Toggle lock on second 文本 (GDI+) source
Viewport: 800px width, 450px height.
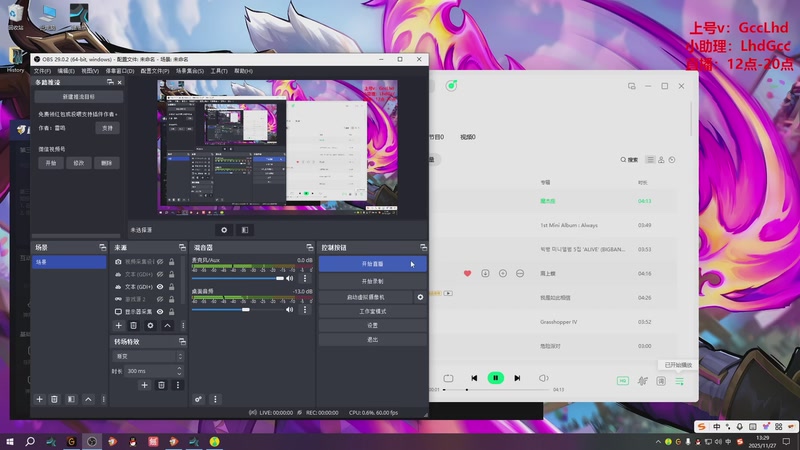click(172, 287)
